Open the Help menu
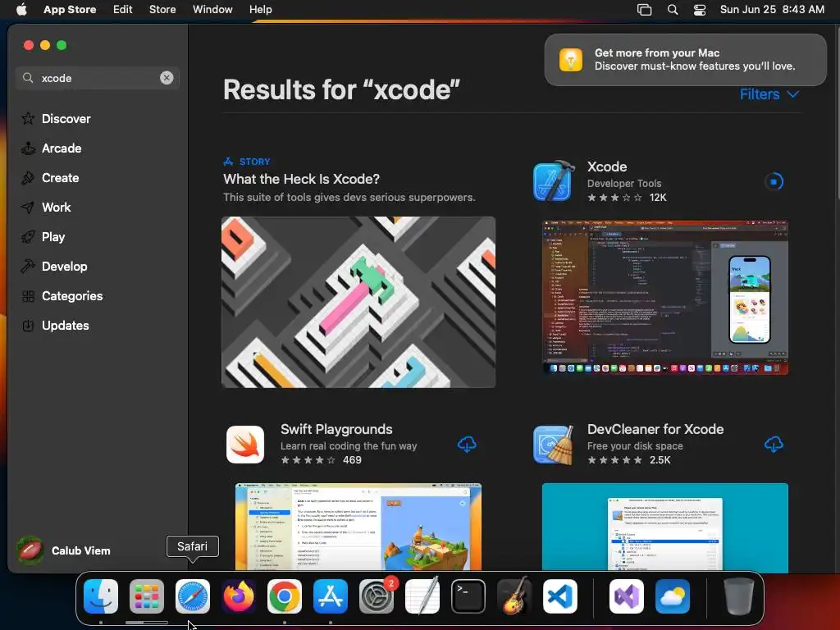The image size is (840, 630). 260,9
